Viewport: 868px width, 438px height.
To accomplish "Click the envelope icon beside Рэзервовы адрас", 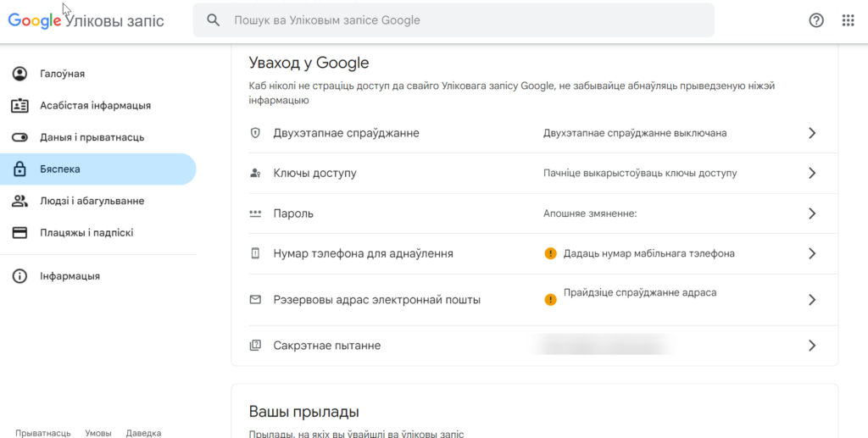I will [255, 300].
